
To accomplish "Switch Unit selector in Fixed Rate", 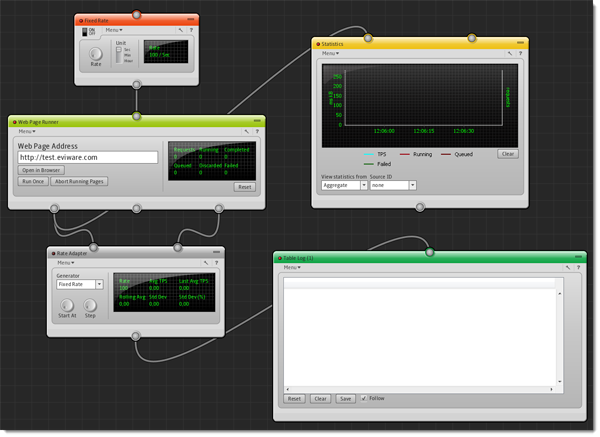I will (x=119, y=55).
